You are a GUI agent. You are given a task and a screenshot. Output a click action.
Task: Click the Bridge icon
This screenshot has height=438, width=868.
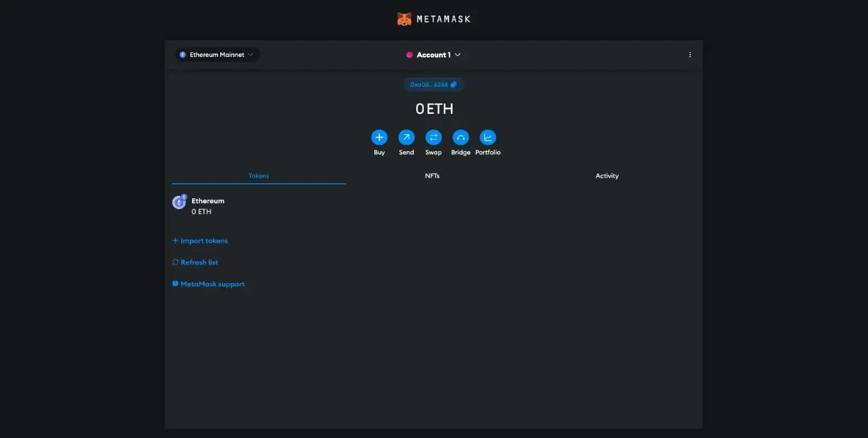pos(461,137)
